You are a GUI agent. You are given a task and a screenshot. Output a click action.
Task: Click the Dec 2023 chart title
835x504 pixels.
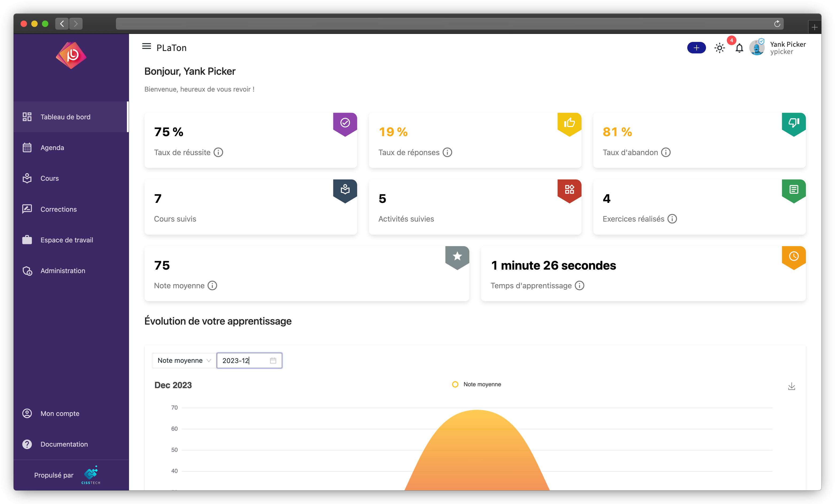point(173,385)
